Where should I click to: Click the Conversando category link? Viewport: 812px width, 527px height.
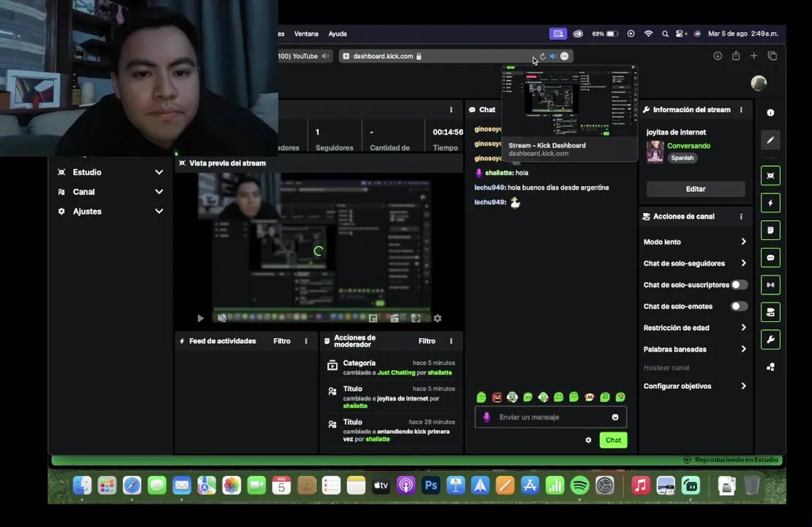[688, 146]
